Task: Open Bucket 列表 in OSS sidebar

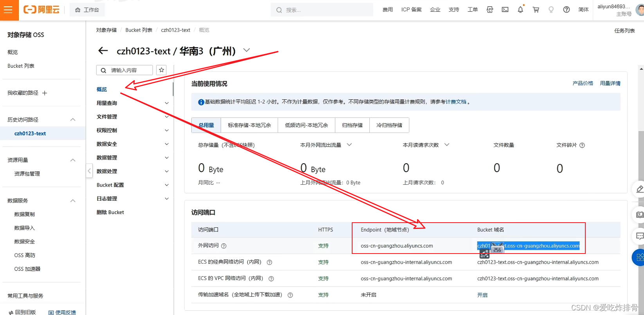Action: point(21,66)
